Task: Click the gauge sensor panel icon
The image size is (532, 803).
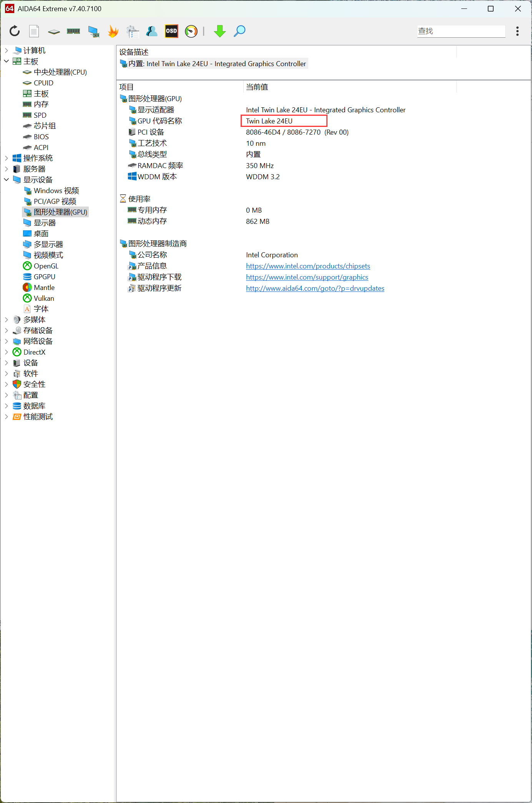Action: [x=191, y=31]
